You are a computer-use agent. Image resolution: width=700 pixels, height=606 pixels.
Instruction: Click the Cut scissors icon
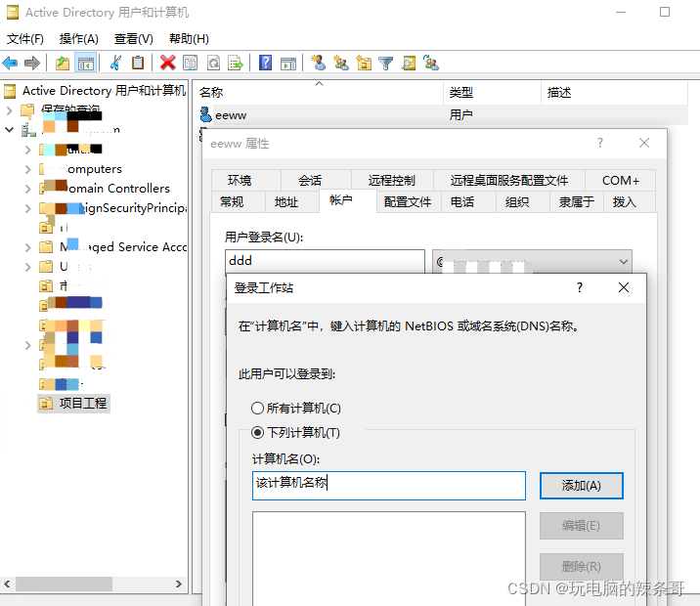click(115, 63)
